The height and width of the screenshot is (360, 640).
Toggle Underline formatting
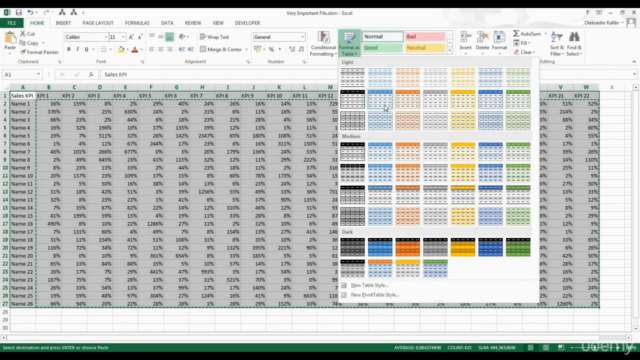coord(86,49)
